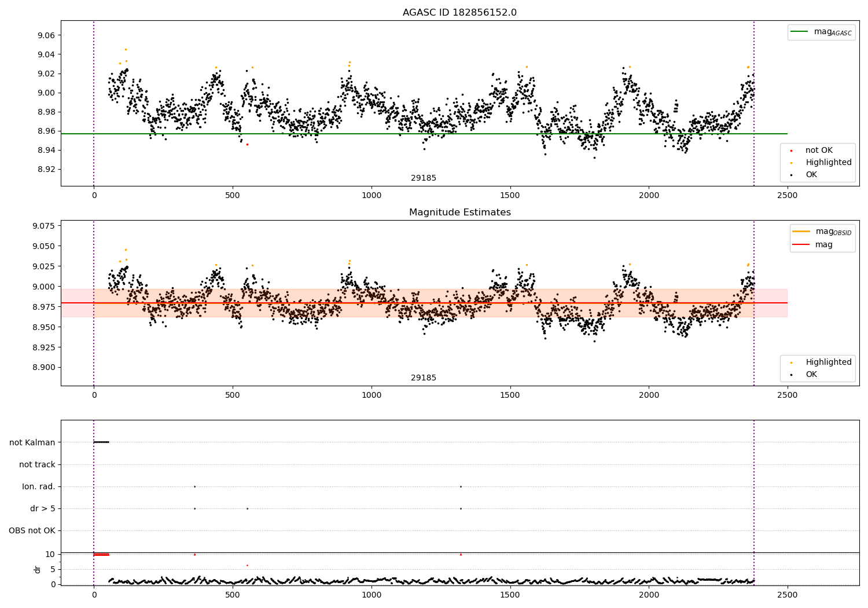Click the 9.06 y-axis tick label
This screenshot has height=608, width=868.
point(45,36)
